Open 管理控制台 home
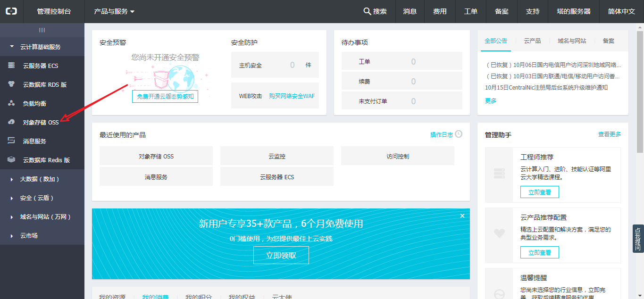The height and width of the screenshot is (299, 644). point(54,11)
